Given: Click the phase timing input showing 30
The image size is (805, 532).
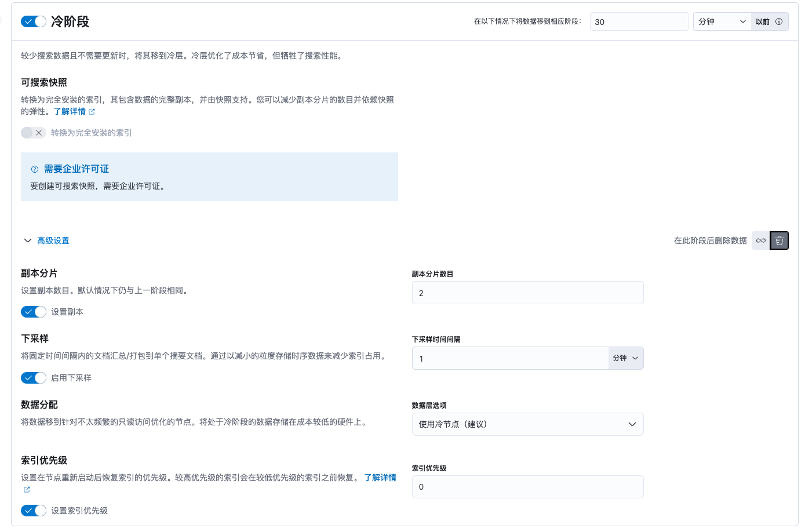Looking at the screenshot, I should click(639, 21).
